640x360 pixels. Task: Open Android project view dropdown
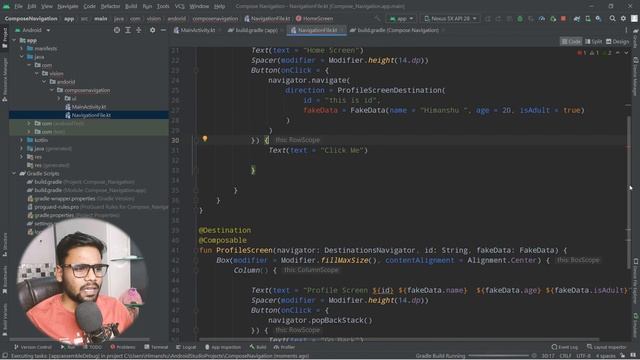[x=33, y=30]
